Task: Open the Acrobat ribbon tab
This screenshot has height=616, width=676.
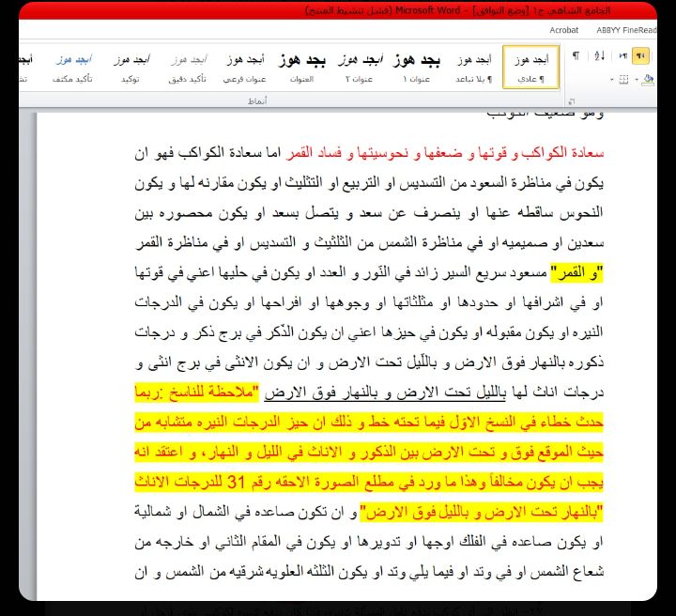Action: point(563,30)
